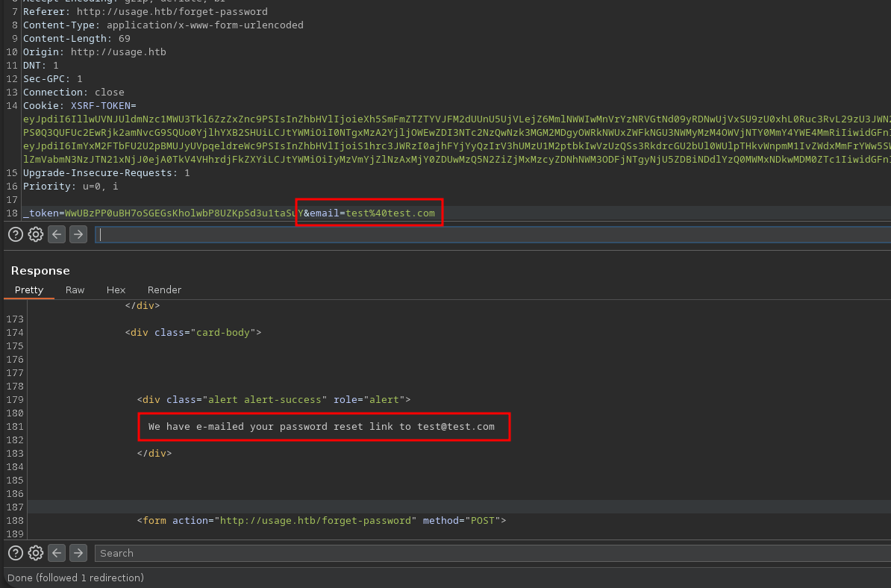
Task: Open request search settings gear
Action: click(x=36, y=234)
